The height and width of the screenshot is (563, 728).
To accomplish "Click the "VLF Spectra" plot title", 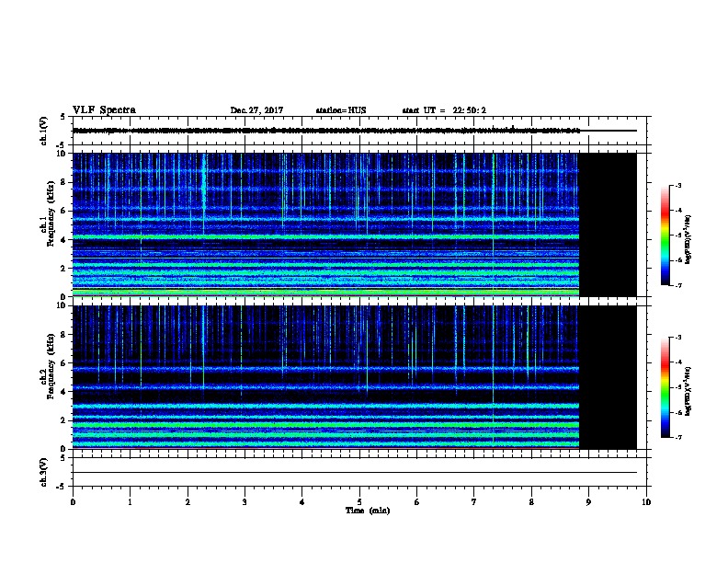I will [x=104, y=110].
